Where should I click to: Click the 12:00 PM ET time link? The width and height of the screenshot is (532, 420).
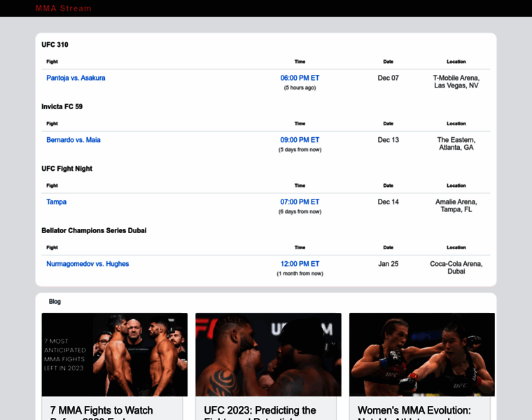(300, 264)
